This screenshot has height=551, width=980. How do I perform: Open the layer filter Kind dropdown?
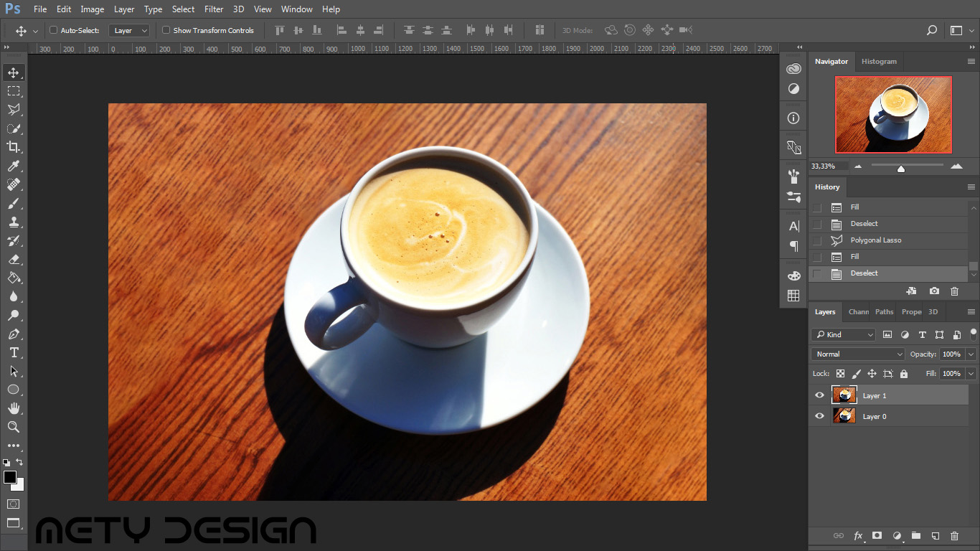pyautogui.click(x=844, y=334)
